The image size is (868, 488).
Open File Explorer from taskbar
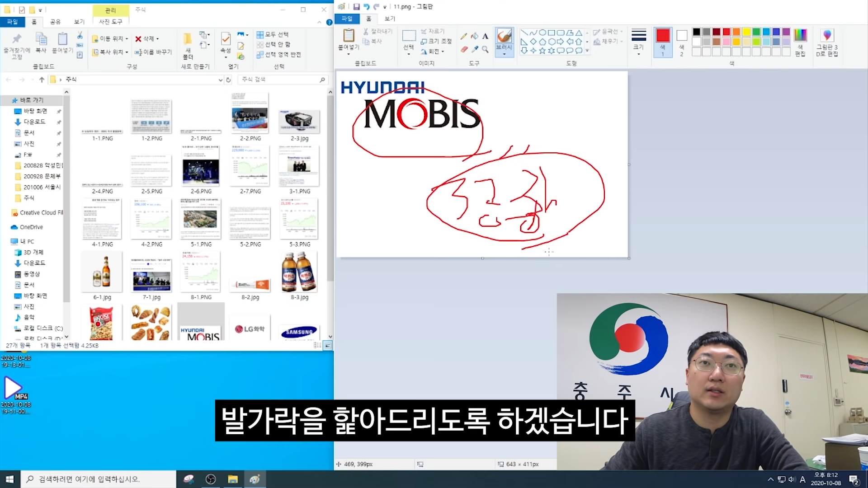tap(233, 479)
